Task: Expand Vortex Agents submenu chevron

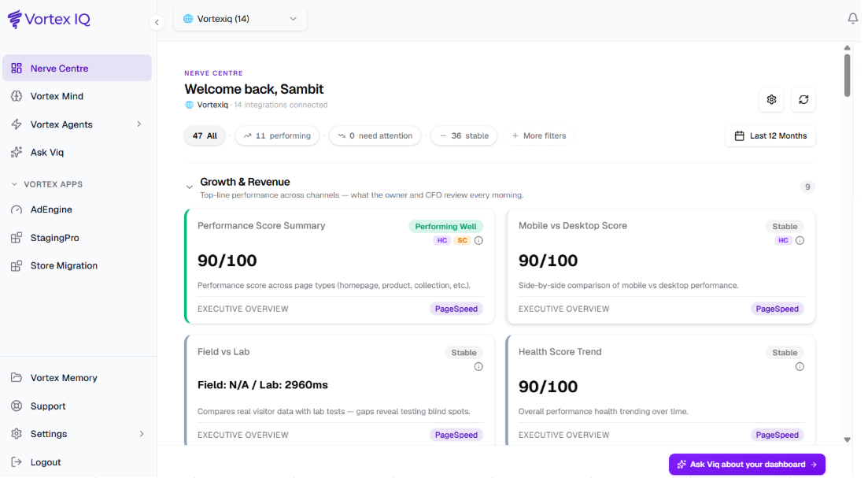Action: tap(139, 124)
